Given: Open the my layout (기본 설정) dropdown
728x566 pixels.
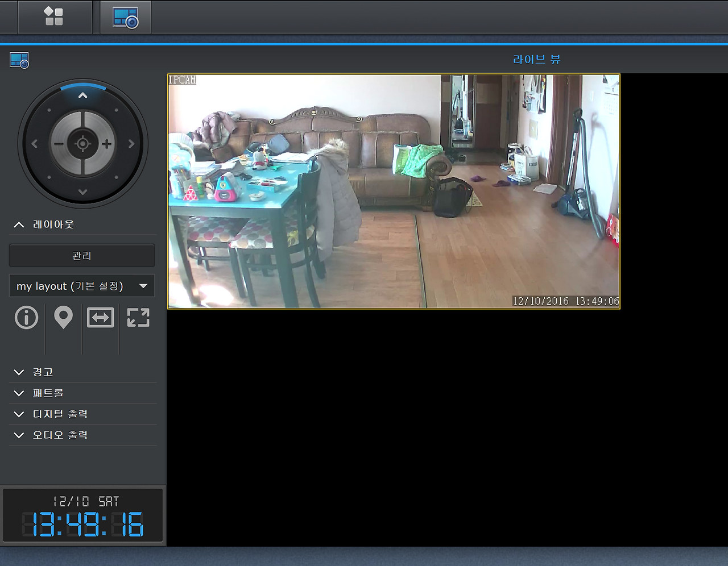Looking at the screenshot, I should [x=82, y=286].
